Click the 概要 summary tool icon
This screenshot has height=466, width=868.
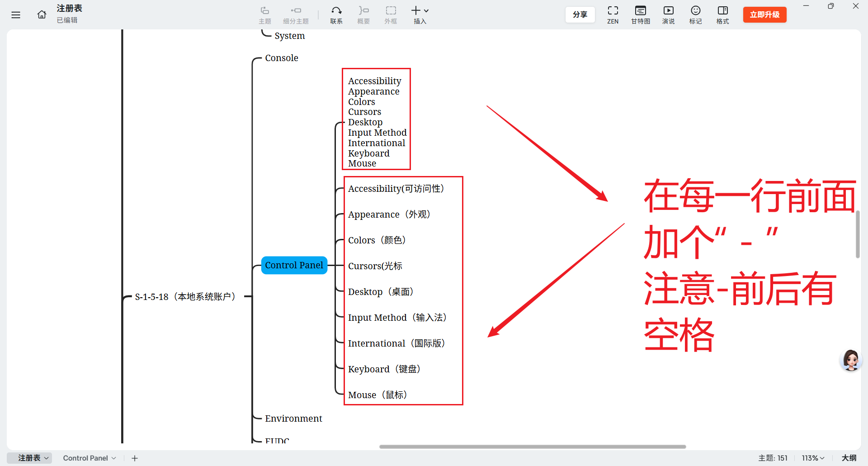click(x=363, y=14)
